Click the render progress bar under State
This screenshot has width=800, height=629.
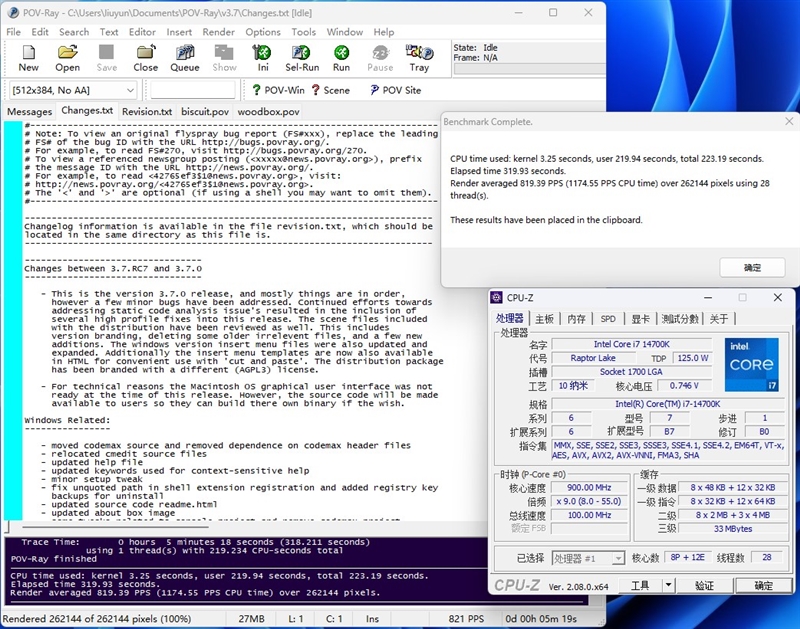pos(529,69)
